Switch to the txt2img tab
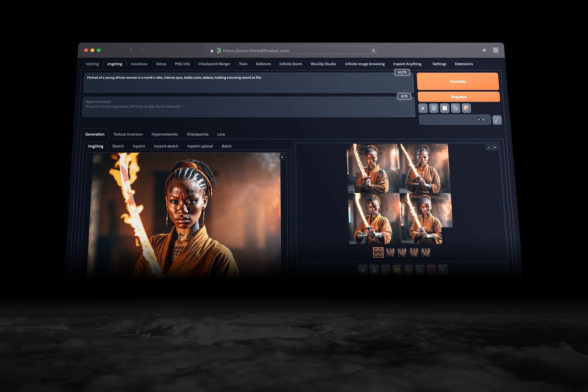The image size is (588, 392). [92, 64]
